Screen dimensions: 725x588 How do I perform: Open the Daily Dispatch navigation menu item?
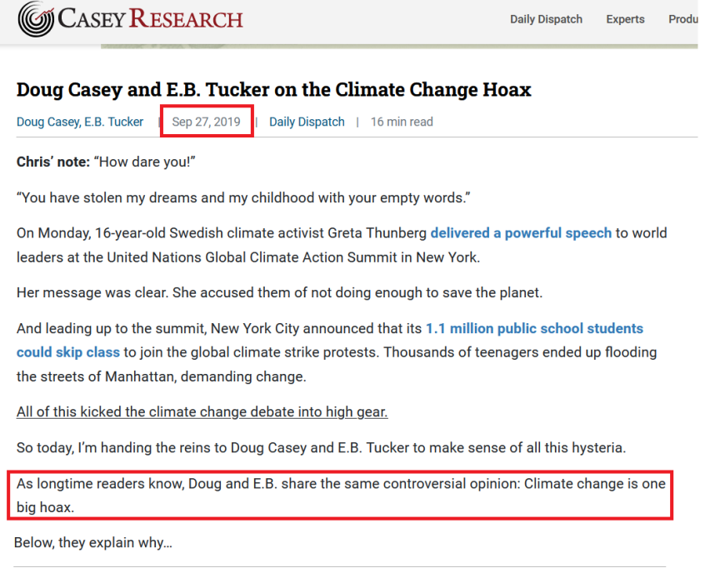[x=546, y=19]
